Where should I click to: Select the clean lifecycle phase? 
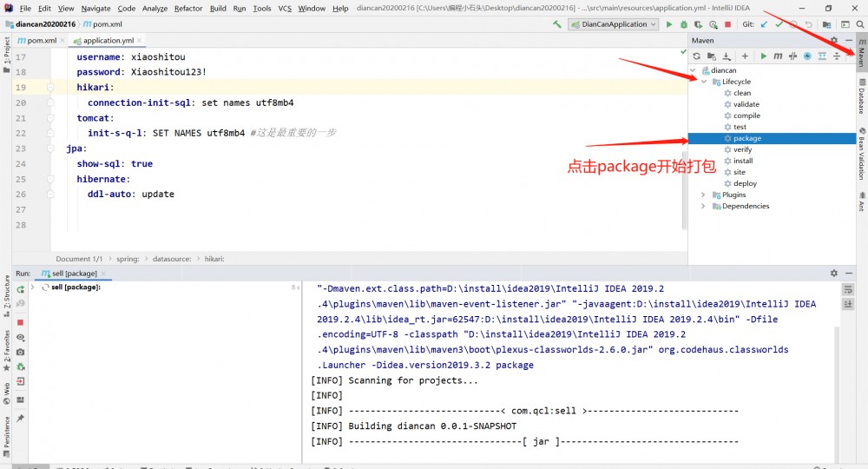(742, 93)
